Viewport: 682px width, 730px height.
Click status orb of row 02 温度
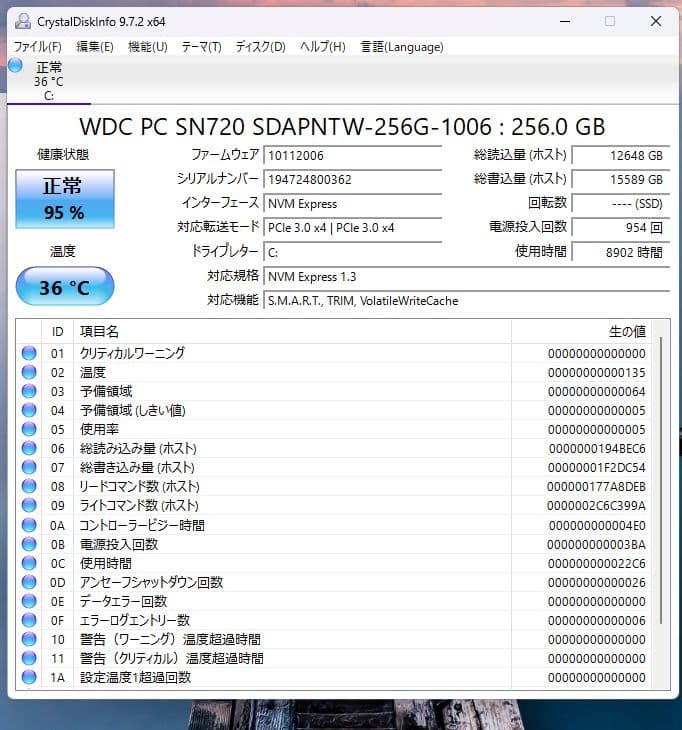(29, 372)
